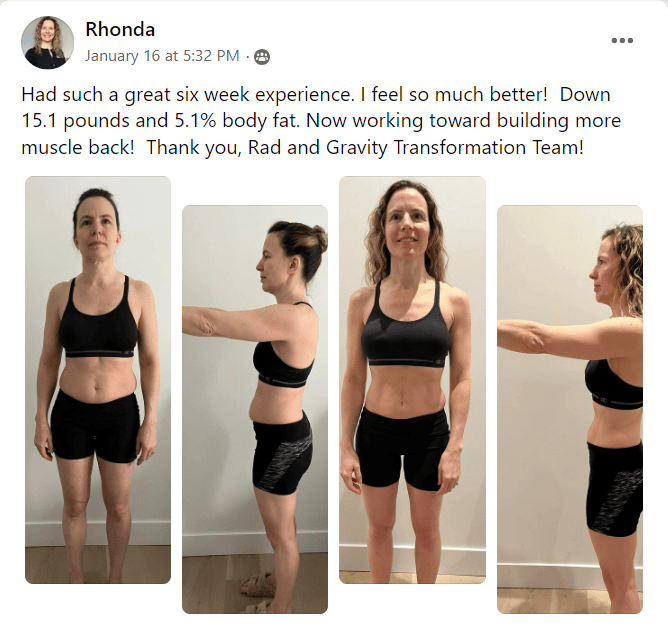668x630 pixels.
Task: Click Rhonda's name to view her profile
Action: click(x=120, y=29)
